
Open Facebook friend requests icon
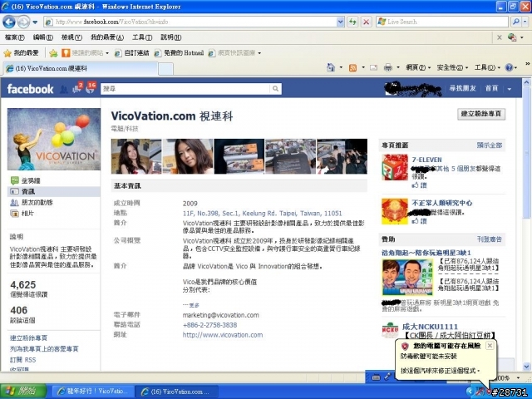coord(63,89)
